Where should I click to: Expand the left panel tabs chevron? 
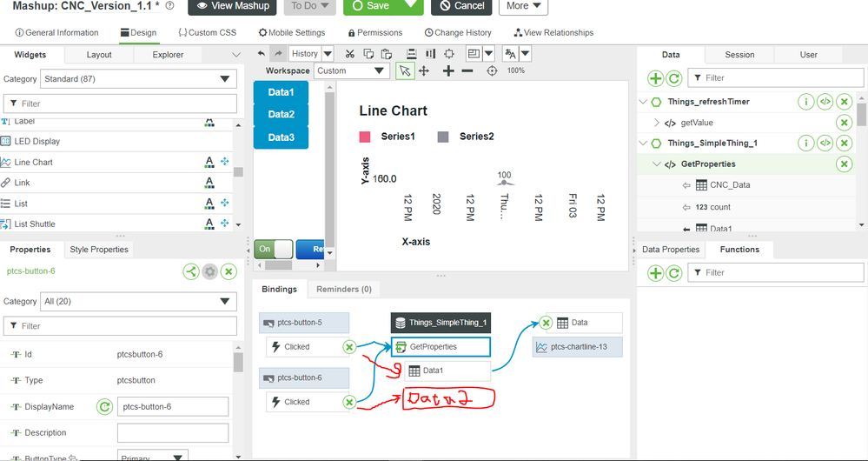(x=236, y=55)
